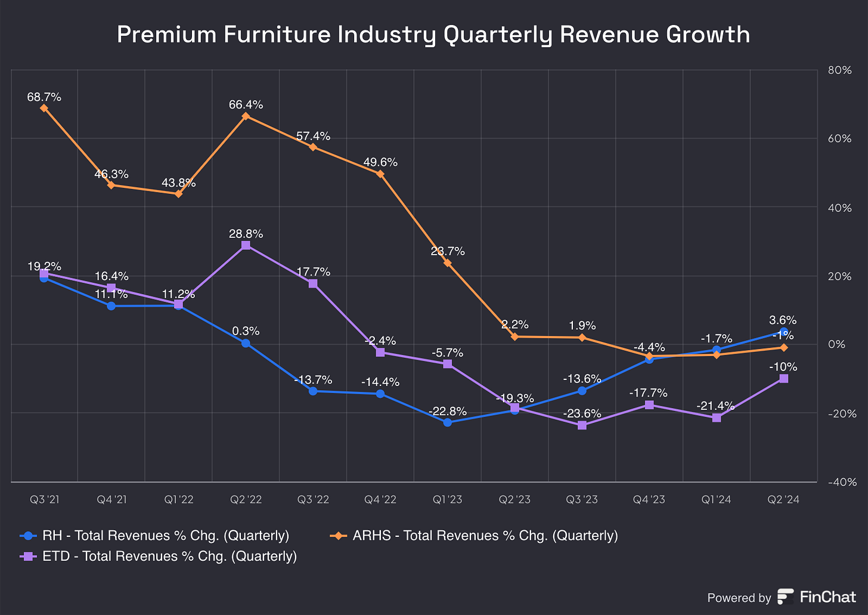
Task: Click the Q4 '23 axis label
Action: tap(649, 500)
